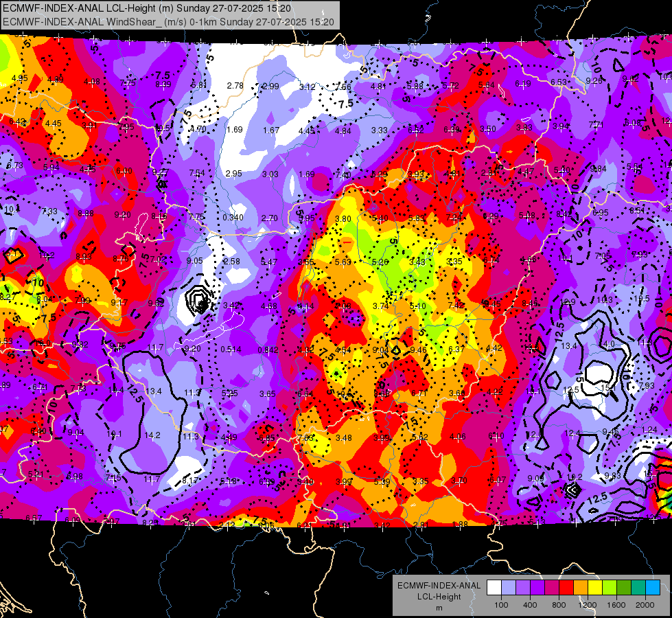Select the orange legend swatch
The image size is (672, 618).
point(581,588)
